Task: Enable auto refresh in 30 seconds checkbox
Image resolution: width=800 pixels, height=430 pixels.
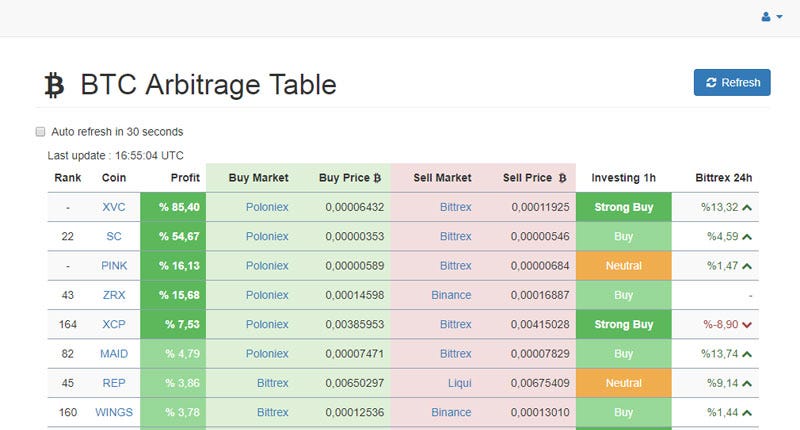Action: tap(41, 131)
